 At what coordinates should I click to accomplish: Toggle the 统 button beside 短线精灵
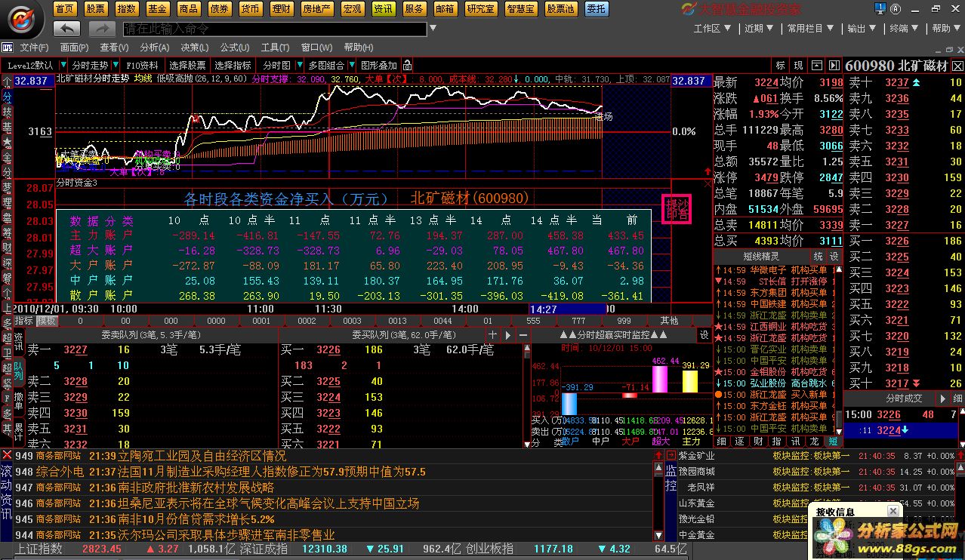point(819,257)
